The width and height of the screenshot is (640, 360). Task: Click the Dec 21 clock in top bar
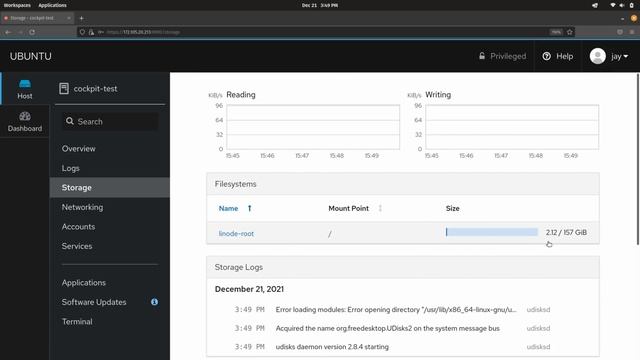pos(320,5)
